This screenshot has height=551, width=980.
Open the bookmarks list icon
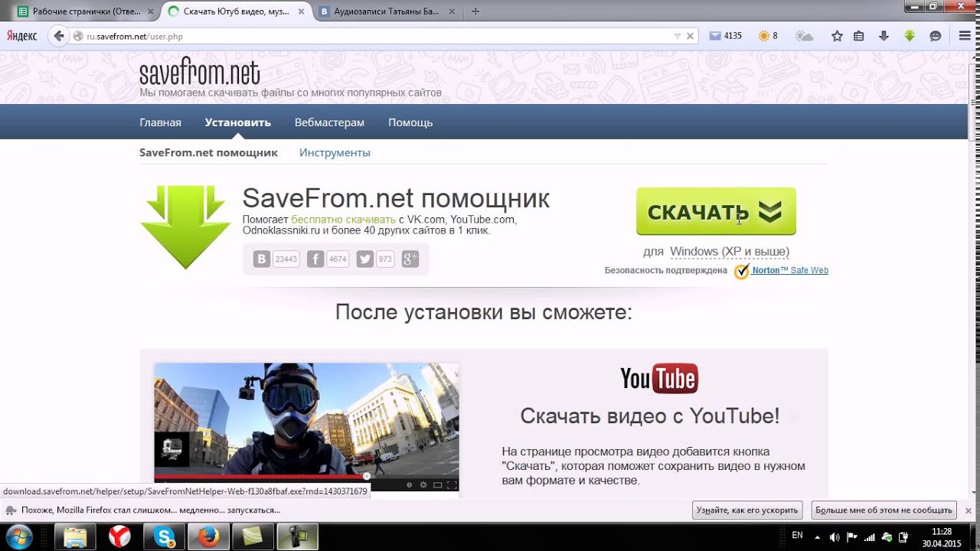click(858, 36)
